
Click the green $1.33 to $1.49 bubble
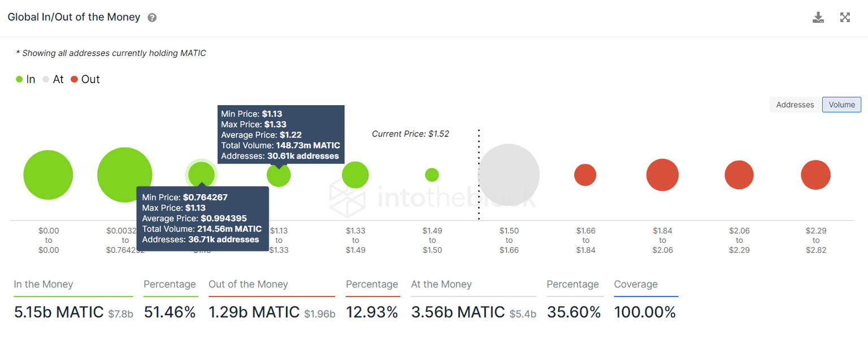355,175
